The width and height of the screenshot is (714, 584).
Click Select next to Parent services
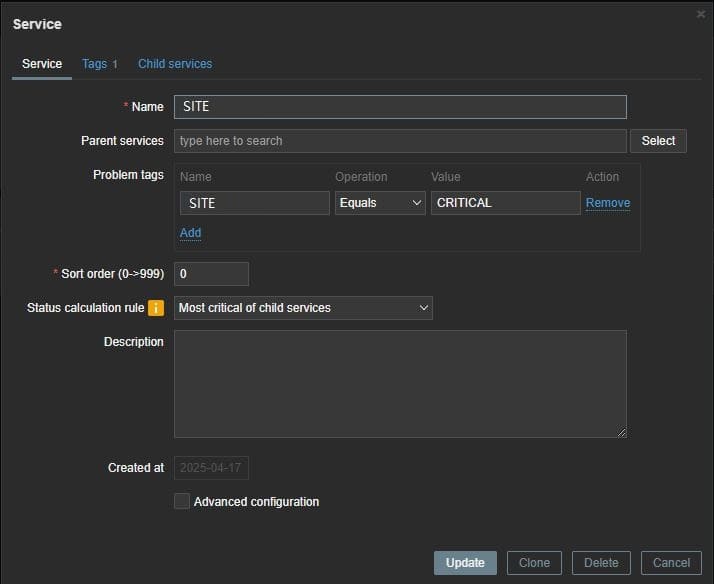(x=658, y=141)
